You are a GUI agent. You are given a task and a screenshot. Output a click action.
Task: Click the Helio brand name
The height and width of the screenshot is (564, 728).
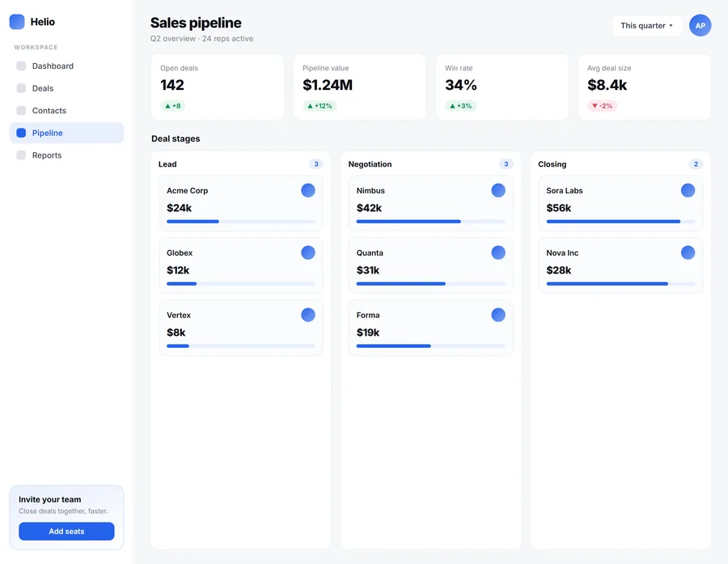coord(43,22)
